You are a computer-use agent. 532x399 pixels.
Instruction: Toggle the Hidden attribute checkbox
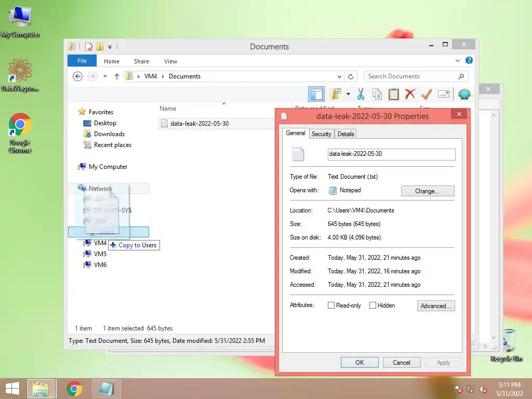pyautogui.click(x=373, y=305)
